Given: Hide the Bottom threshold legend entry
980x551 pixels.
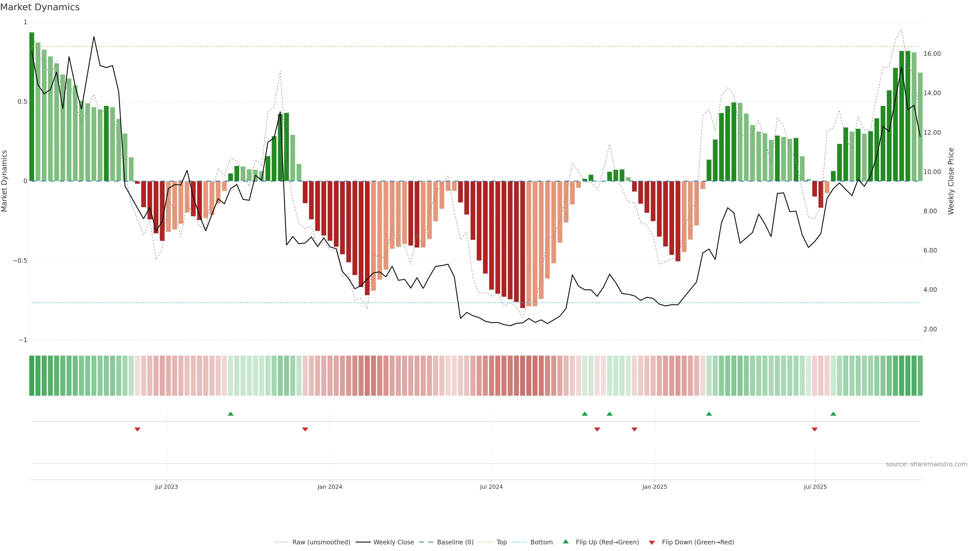Looking at the screenshot, I should click(x=541, y=542).
